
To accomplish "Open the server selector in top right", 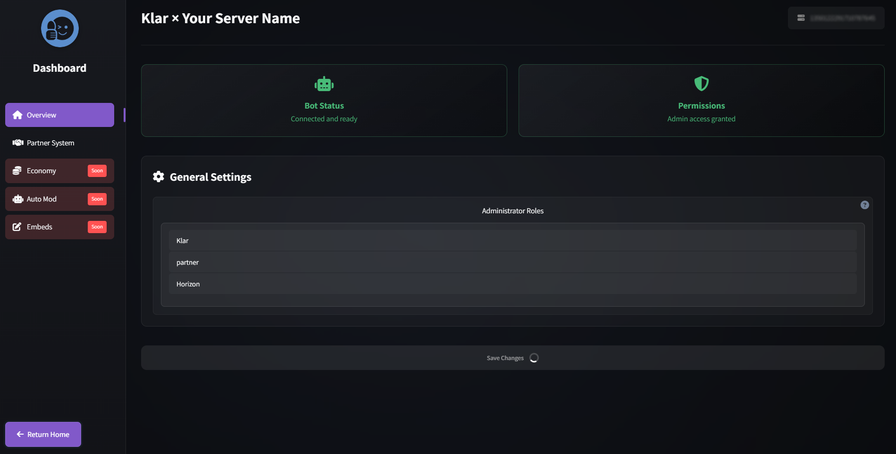I will pos(835,18).
